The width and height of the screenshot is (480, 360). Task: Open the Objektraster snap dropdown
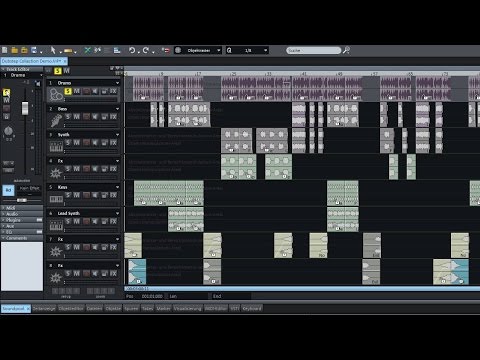pyautogui.click(x=219, y=50)
